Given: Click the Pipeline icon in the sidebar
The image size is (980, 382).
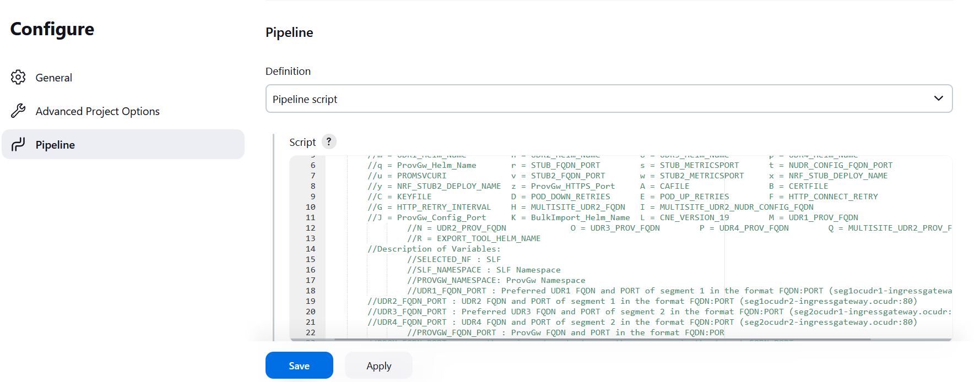Looking at the screenshot, I should point(18,145).
